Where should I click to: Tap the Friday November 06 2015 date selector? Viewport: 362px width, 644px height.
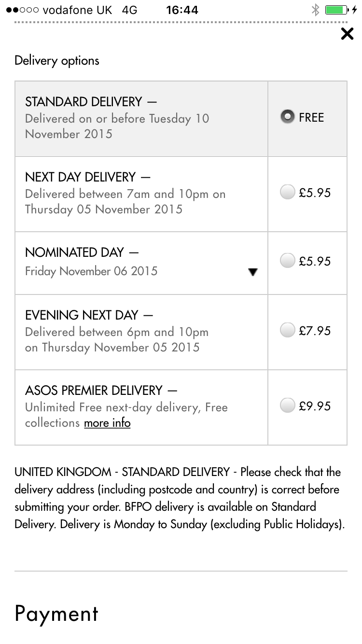pos(92,271)
